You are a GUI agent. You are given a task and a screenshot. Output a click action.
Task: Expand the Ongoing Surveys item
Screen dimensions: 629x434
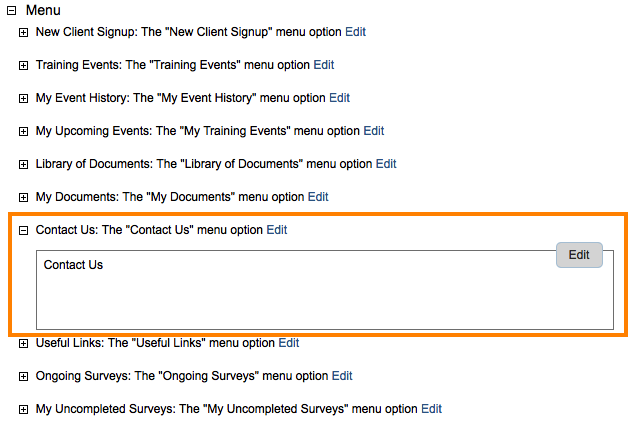tap(23, 377)
